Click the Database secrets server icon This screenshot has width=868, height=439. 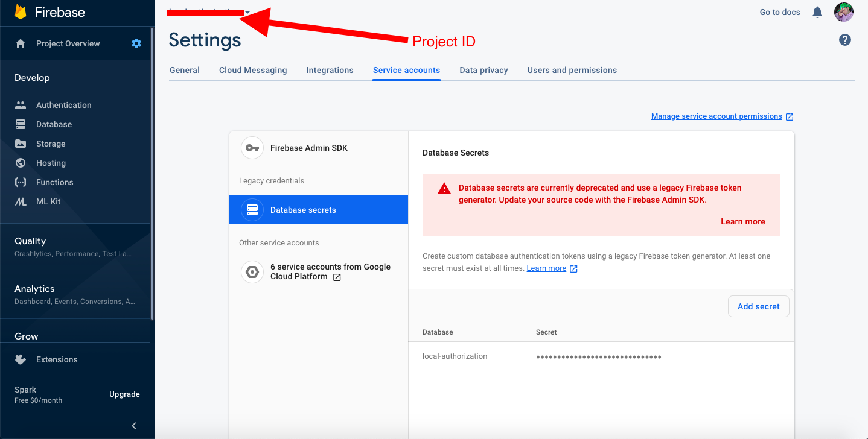[252, 210]
